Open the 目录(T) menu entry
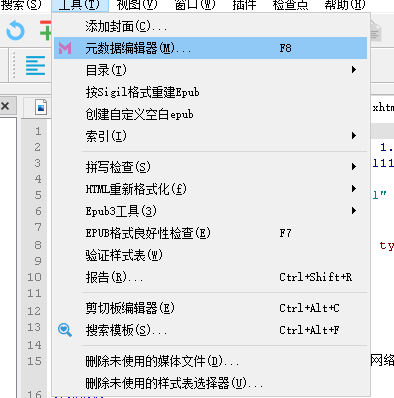 coord(210,70)
